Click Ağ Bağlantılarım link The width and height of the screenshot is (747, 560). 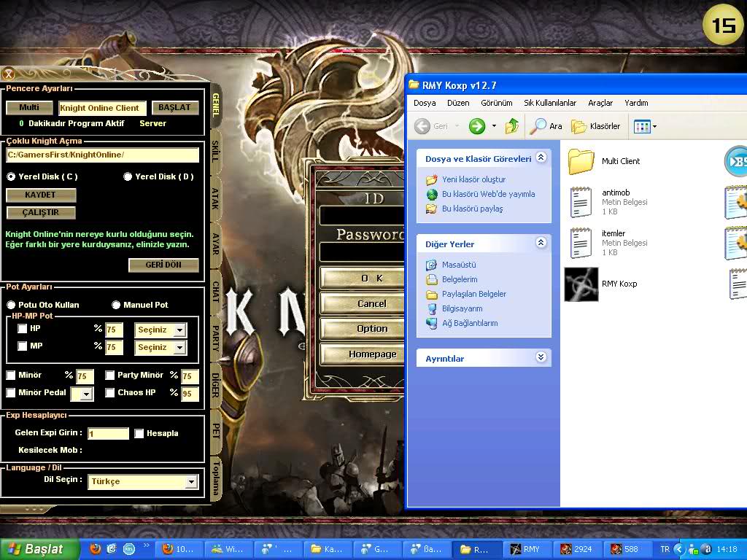470,323
